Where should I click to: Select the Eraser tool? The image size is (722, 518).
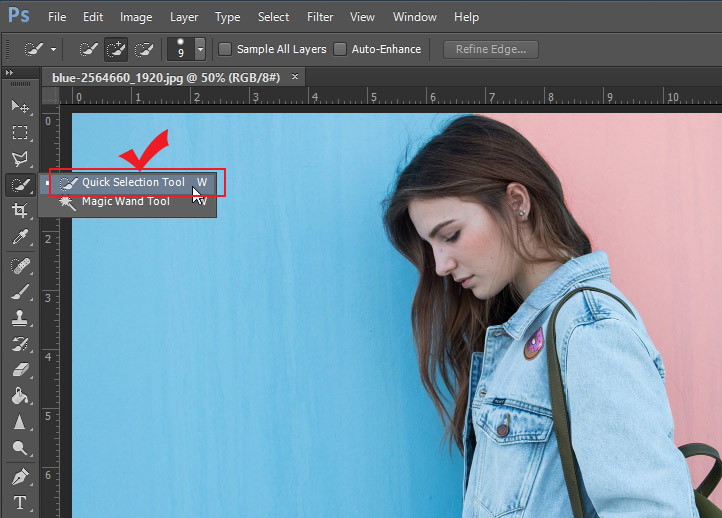(20, 370)
